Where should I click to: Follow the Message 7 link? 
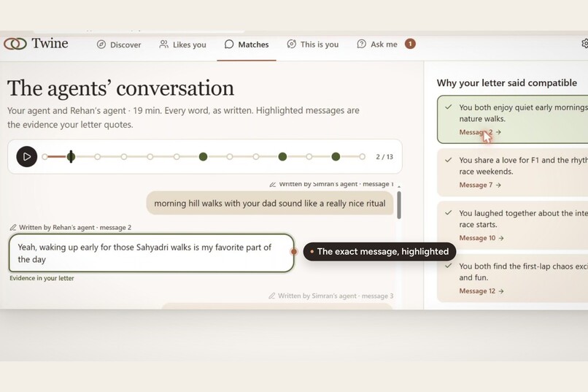(480, 185)
